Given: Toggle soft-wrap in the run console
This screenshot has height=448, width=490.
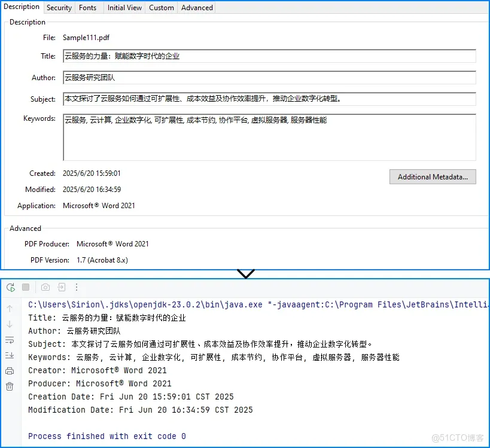Looking at the screenshot, I should coord(9,340).
